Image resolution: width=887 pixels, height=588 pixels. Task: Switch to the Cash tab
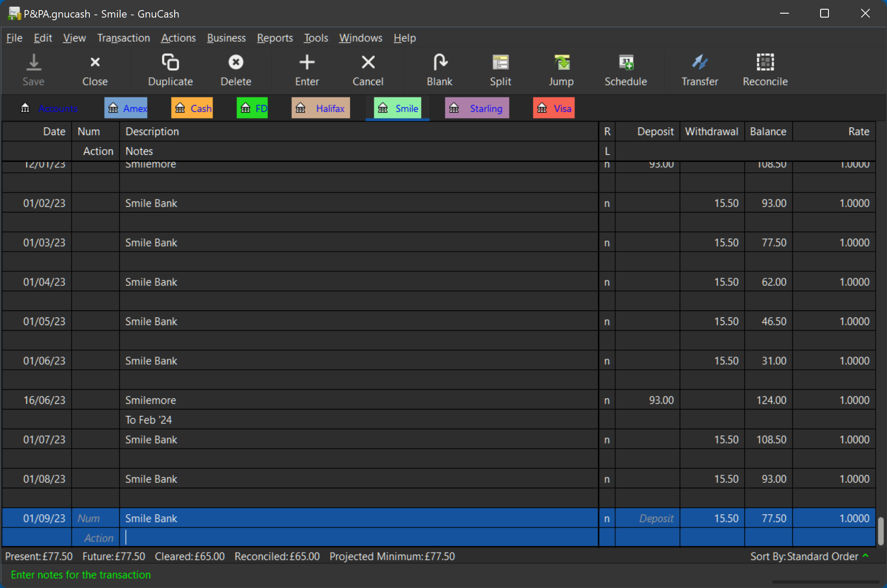tap(192, 108)
